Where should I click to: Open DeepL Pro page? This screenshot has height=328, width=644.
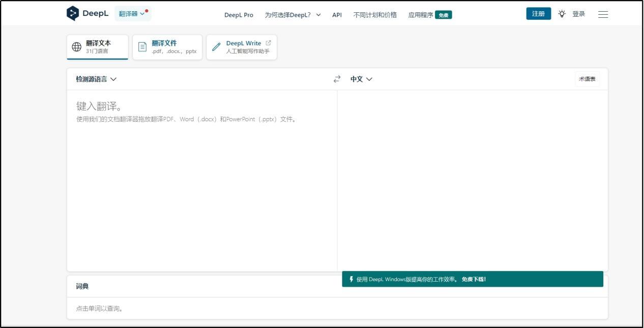pyautogui.click(x=239, y=15)
